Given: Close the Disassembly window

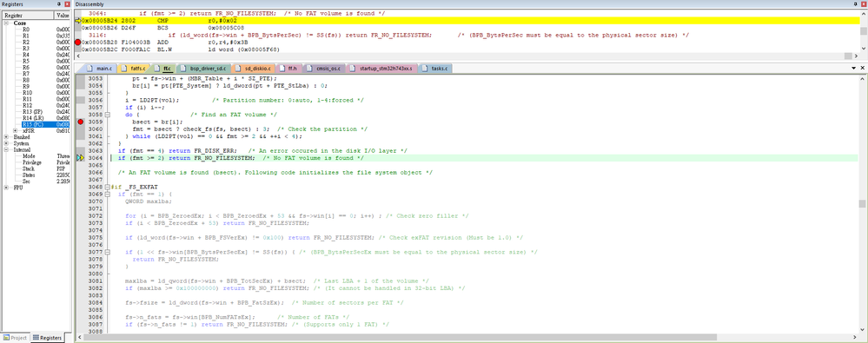Looking at the screenshot, I should (864, 3).
